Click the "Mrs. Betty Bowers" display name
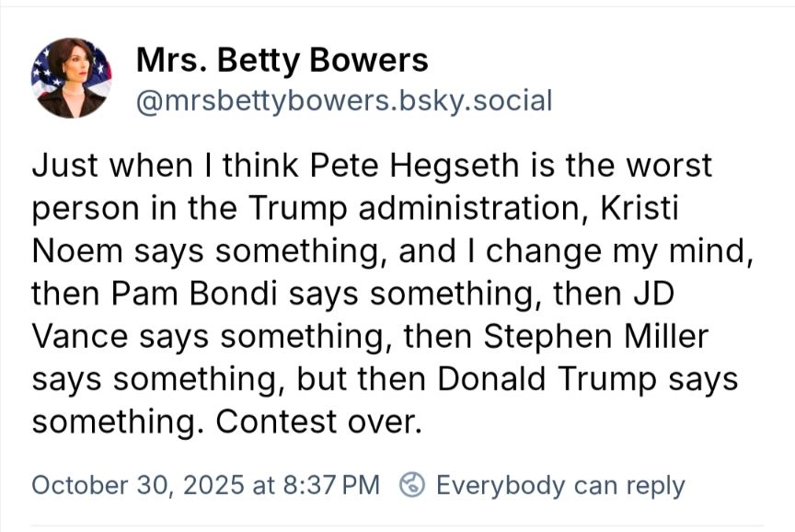Image resolution: width=795 pixels, height=532 pixels. (x=282, y=61)
